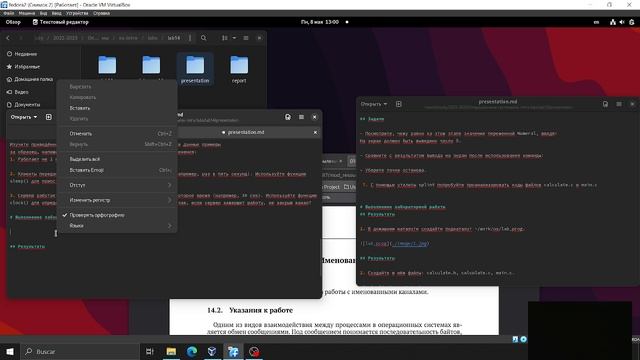Click the ## Задание heading in right editor
This screenshot has height=360, width=640.
coord(372,119)
